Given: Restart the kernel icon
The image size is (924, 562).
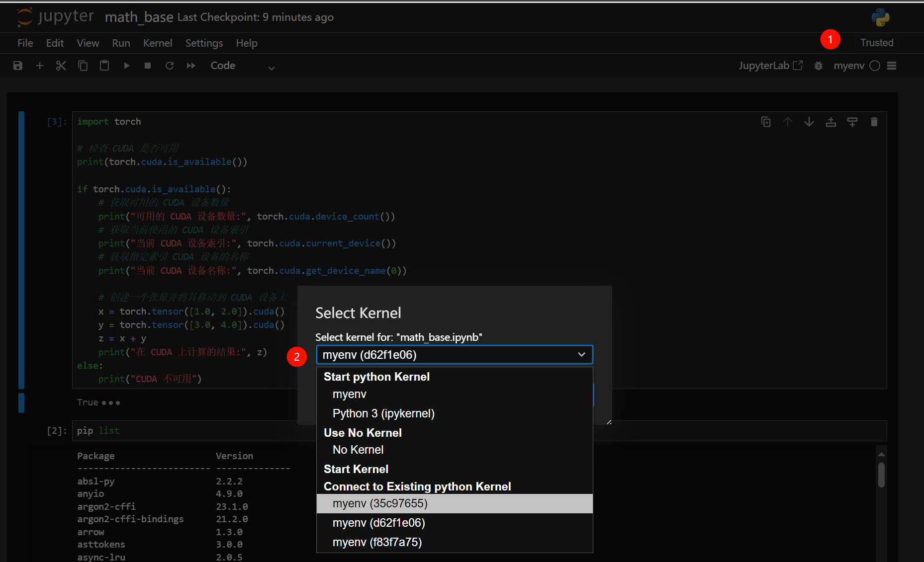Looking at the screenshot, I should click(170, 66).
